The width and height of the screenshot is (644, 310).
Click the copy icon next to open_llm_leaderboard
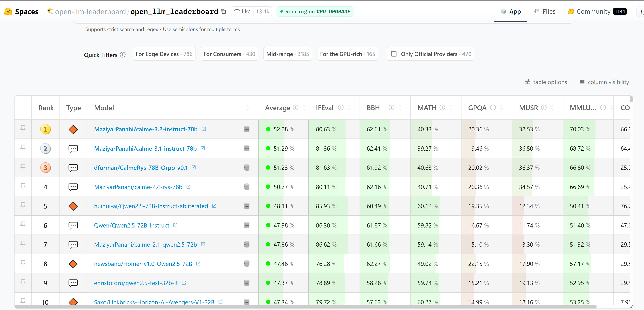click(224, 12)
